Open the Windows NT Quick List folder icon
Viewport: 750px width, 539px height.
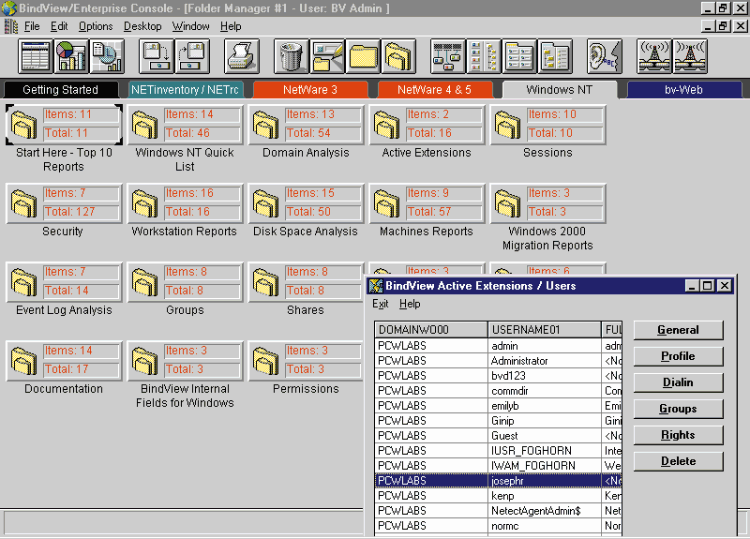click(144, 124)
